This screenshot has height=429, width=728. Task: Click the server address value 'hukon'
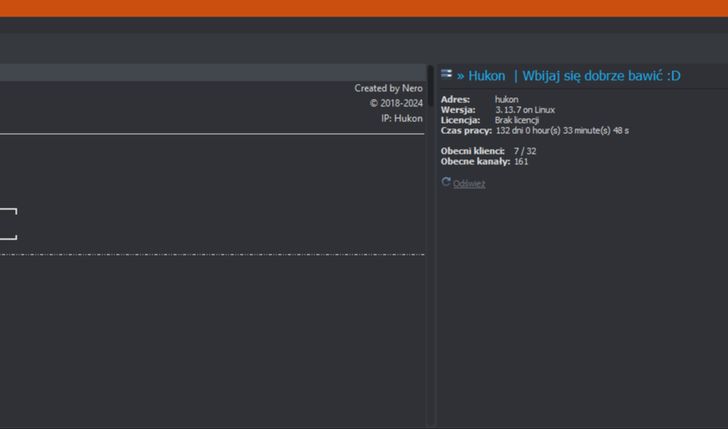tap(506, 99)
